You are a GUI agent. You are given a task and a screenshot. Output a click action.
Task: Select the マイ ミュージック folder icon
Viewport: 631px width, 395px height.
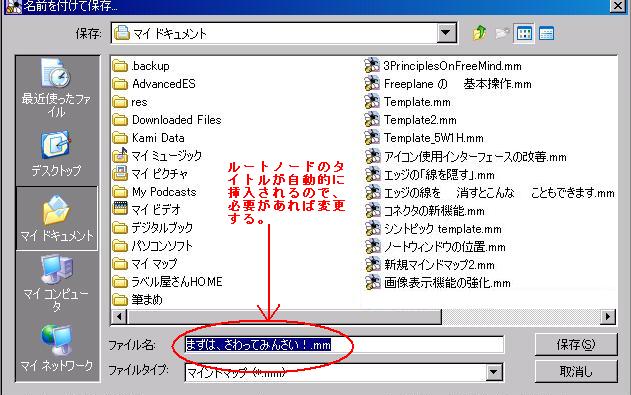[x=120, y=156]
